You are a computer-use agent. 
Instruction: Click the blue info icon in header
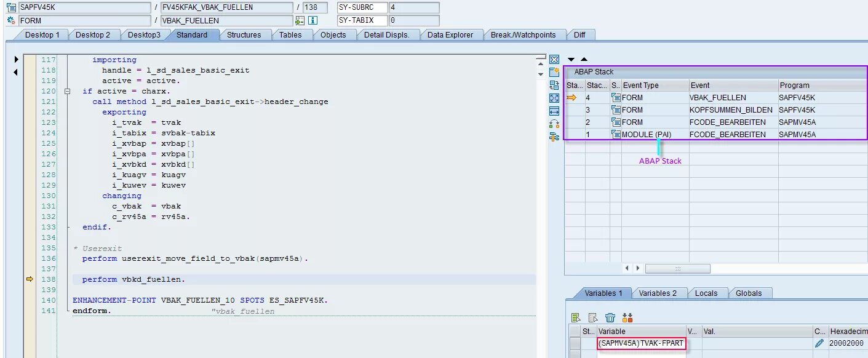click(x=313, y=20)
